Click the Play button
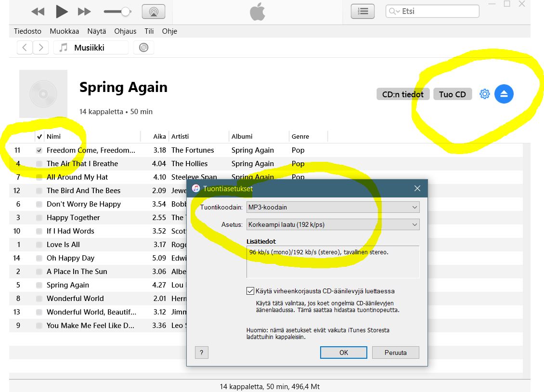The height and width of the screenshot is (392, 544). 62,11
